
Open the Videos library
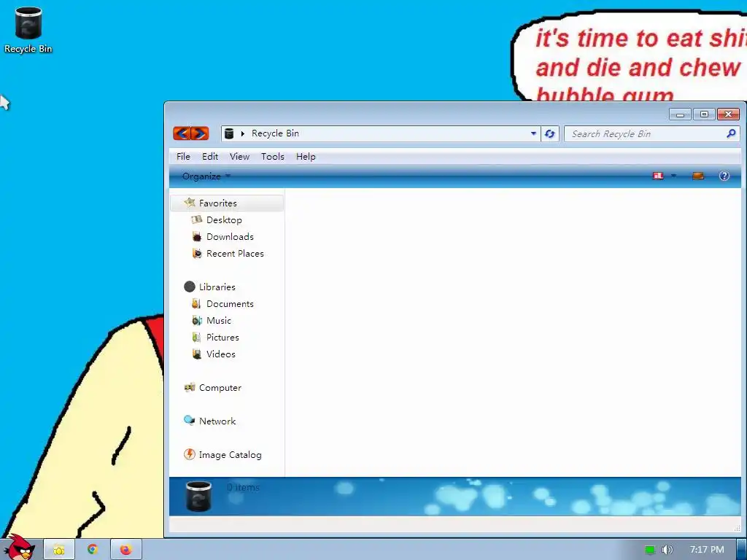pos(220,354)
